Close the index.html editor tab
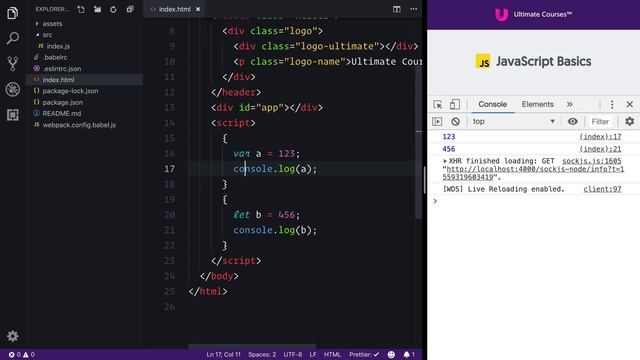Image resolution: width=640 pixels, height=360 pixels. click(198, 9)
